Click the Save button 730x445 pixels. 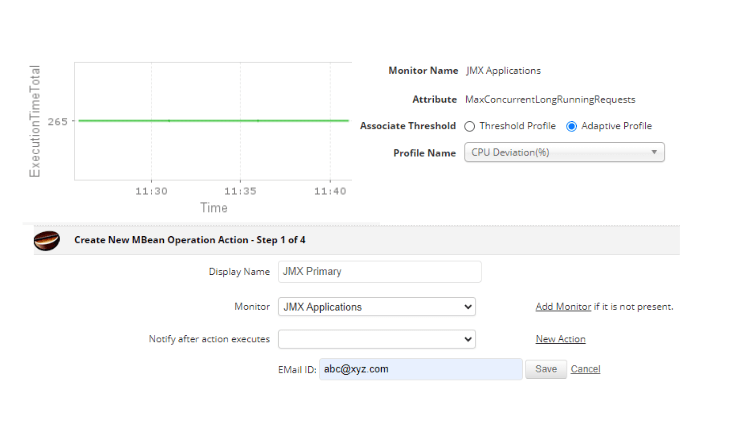coord(546,369)
